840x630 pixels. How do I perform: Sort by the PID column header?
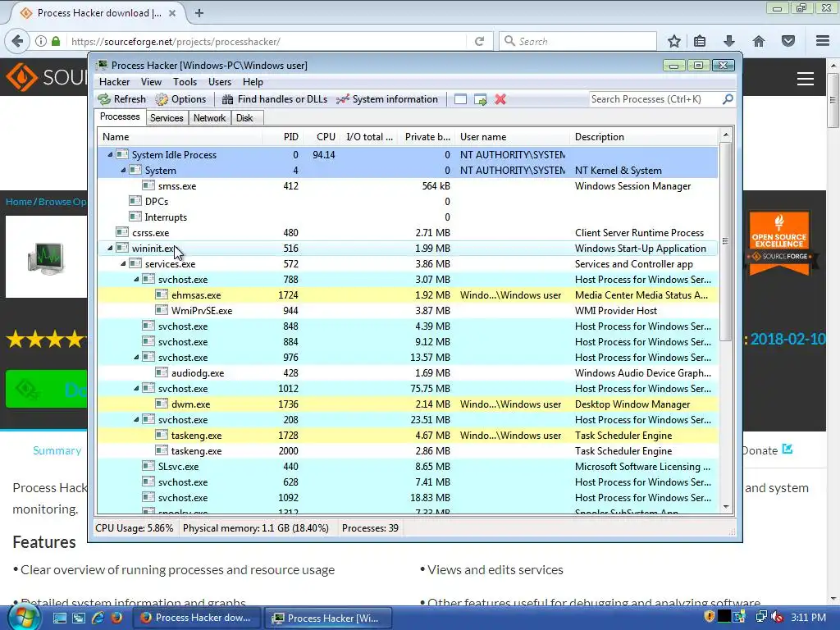tap(282, 137)
